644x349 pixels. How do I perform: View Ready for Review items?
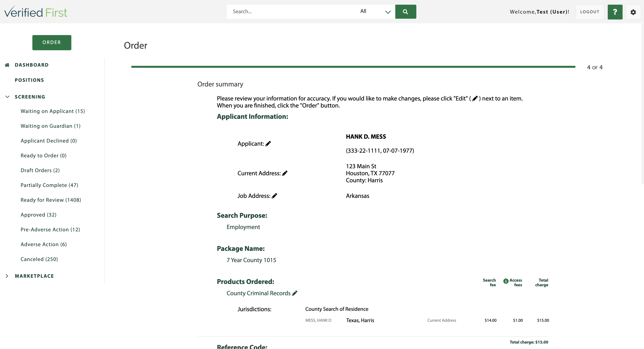pos(51,200)
